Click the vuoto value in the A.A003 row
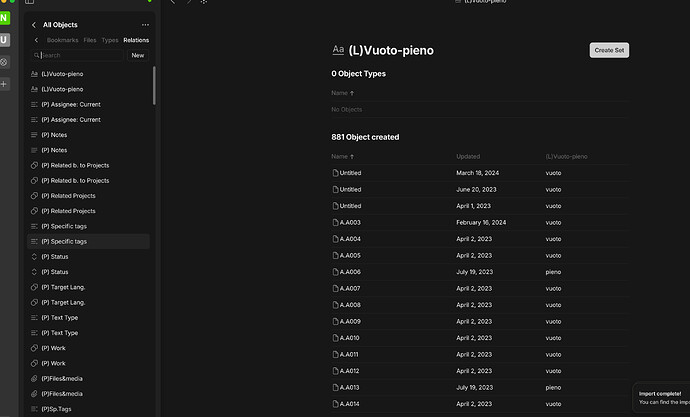The height and width of the screenshot is (417, 690). 553,223
